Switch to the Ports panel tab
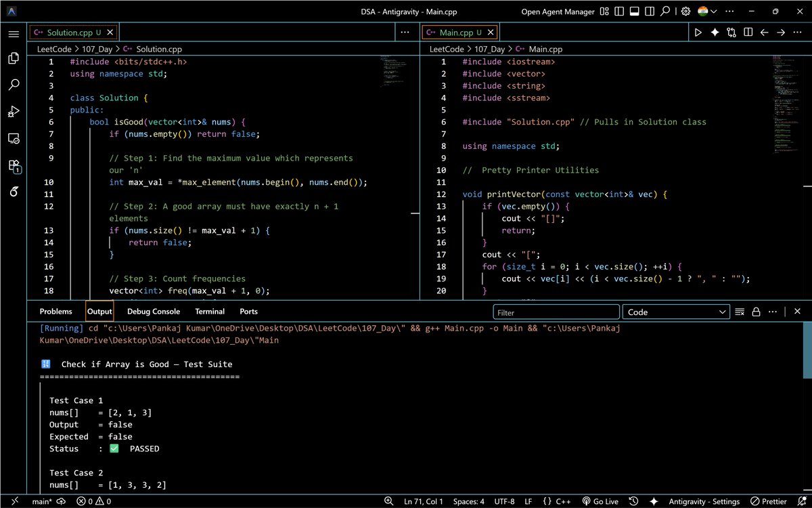 click(248, 312)
